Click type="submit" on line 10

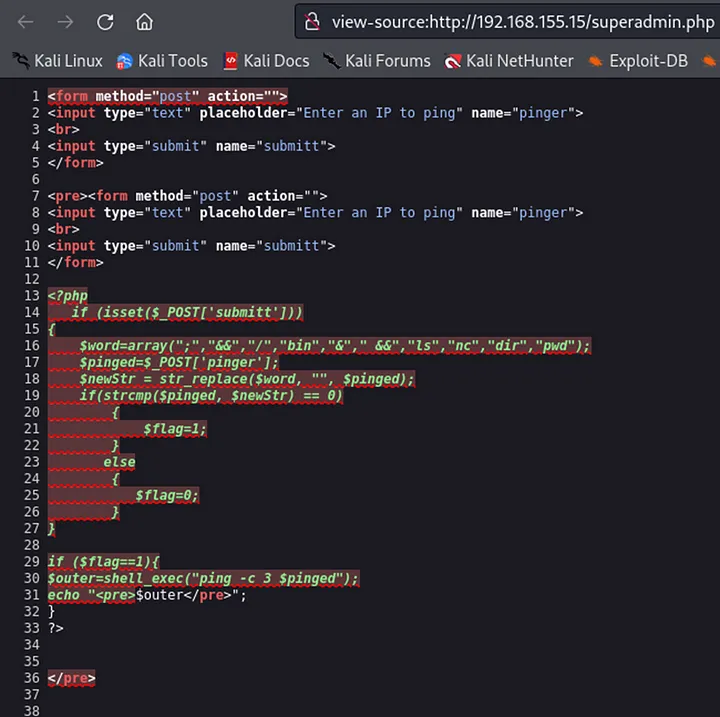155,246
